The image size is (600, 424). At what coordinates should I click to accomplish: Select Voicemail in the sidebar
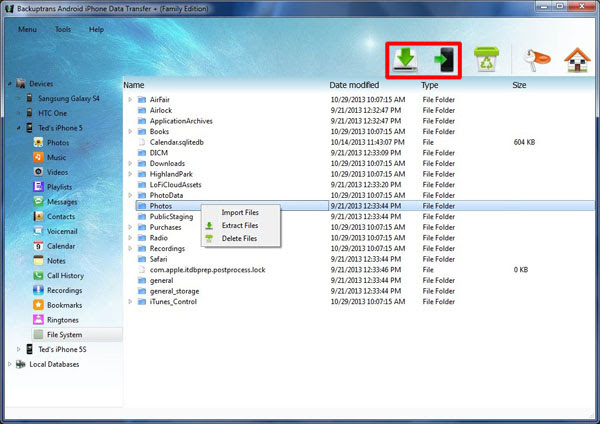pyautogui.click(x=62, y=232)
